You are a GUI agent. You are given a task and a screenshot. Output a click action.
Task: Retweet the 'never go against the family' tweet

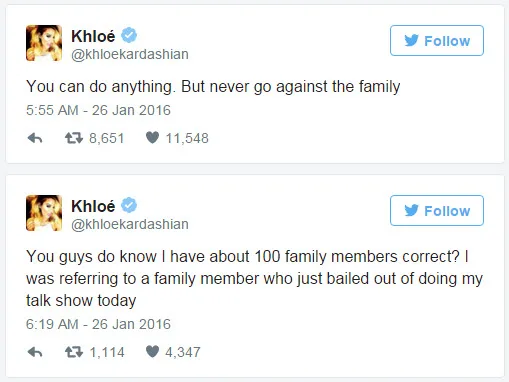tap(74, 138)
